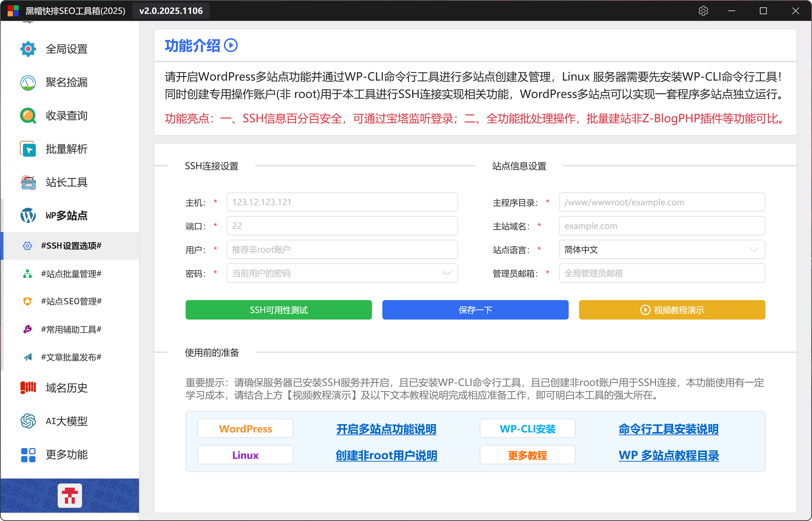
Task: Expand the 站点语言 dropdown
Action: point(754,249)
